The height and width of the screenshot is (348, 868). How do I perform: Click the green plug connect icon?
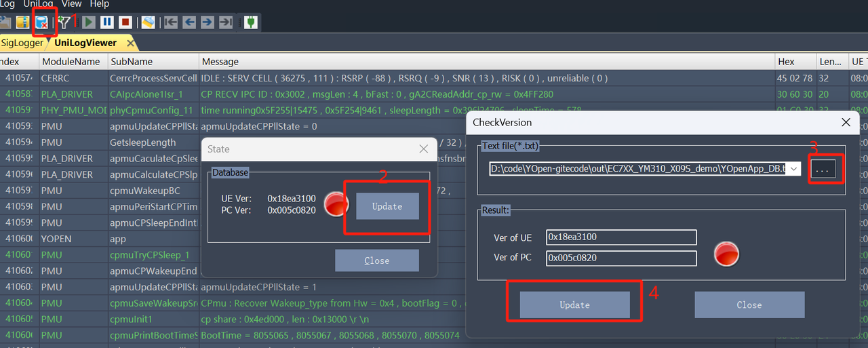[x=251, y=22]
